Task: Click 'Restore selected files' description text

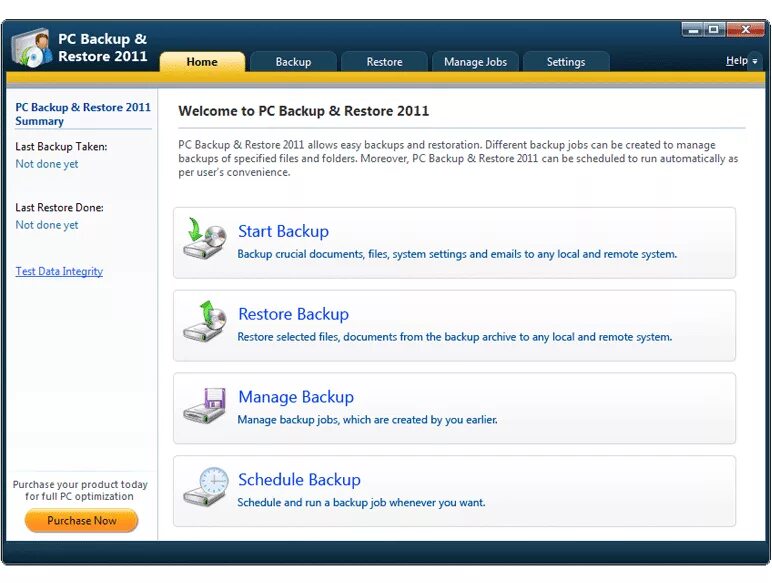Action: 454,337
